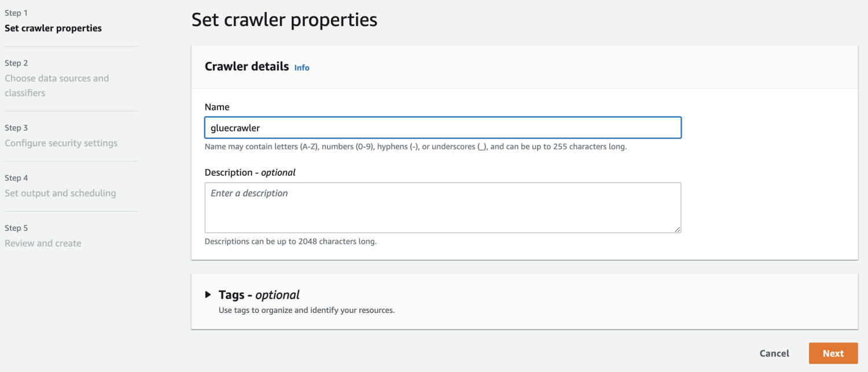Click into the Description text area
Image resolution: width=868 pixels, height=372 pixels.
443,207
